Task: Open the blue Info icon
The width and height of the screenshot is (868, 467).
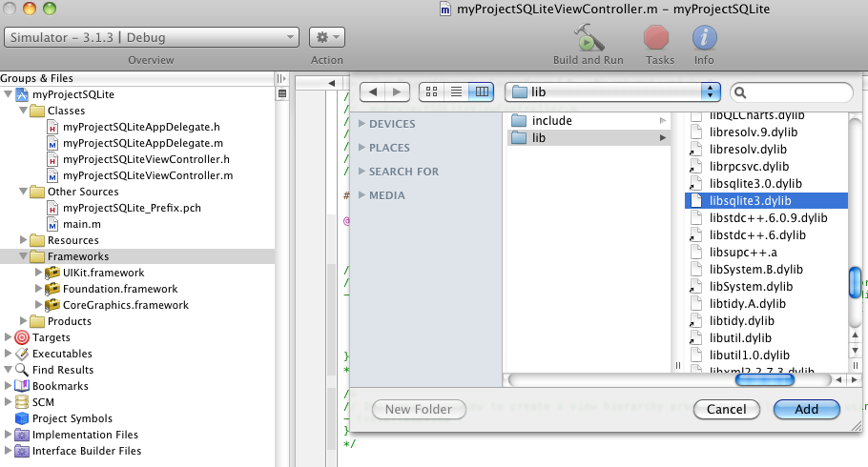Action: click(x=704, y=37)
